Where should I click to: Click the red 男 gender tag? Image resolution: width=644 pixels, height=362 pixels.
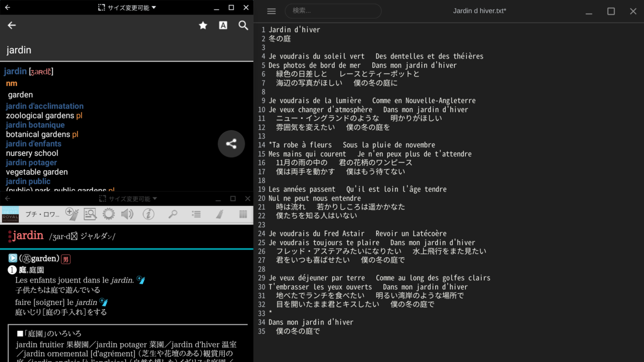(x=65, y=259)
